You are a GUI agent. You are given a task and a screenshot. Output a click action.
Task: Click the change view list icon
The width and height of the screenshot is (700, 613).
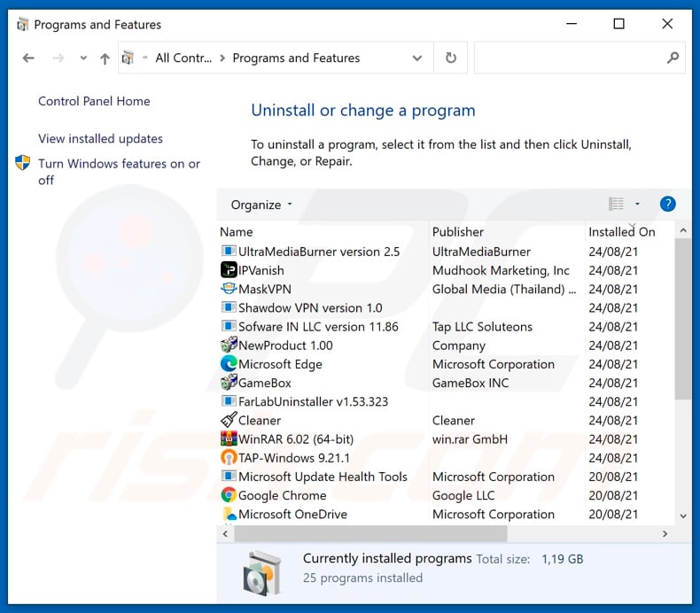pyautogui.click(x=616, y=204)
